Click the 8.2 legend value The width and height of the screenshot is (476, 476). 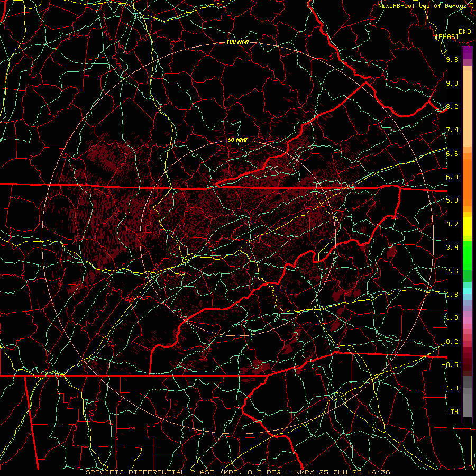click(452, 106)
